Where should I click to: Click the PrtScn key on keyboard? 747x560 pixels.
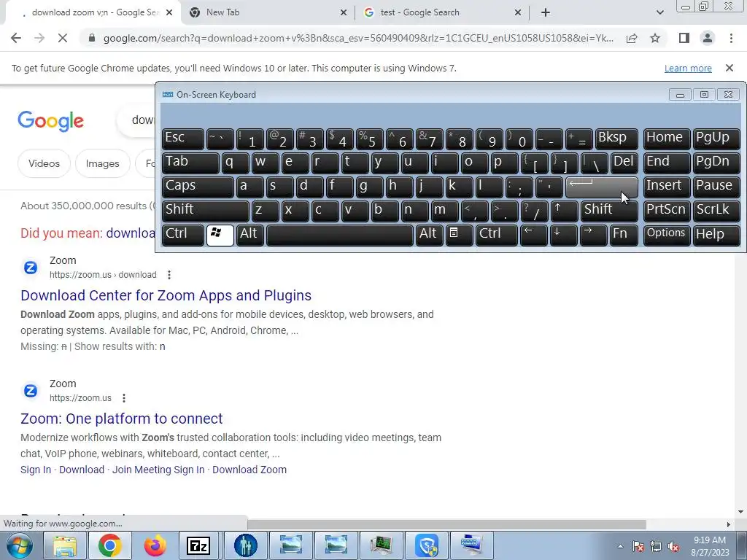666,211
